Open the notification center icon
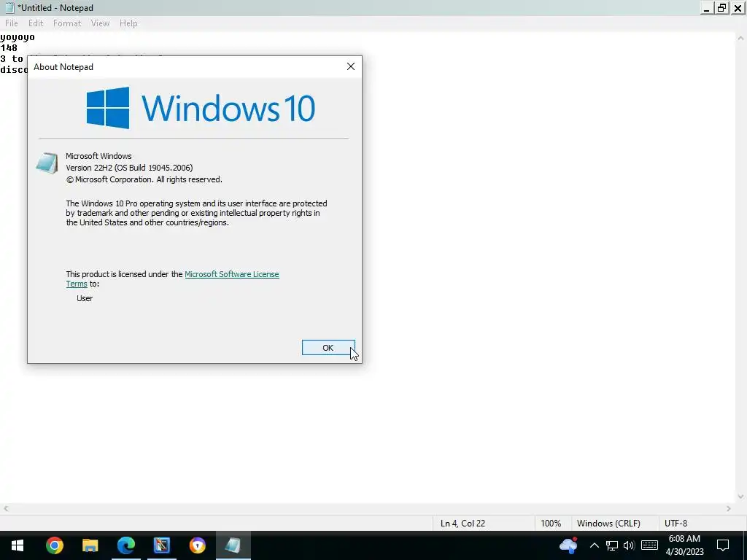This screenshot has height=560, width=747. pyautogui.click(x=723, y=545)
